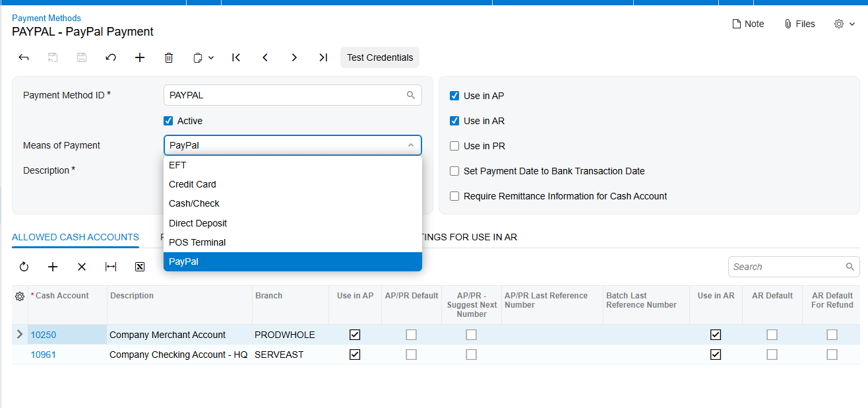Go to the first record

coord(236,57)
